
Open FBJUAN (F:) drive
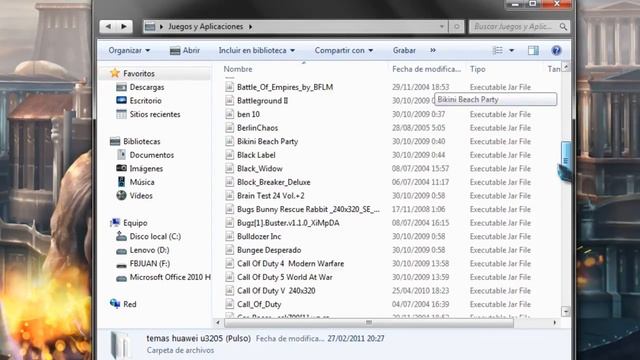click(x=150, y=264)
